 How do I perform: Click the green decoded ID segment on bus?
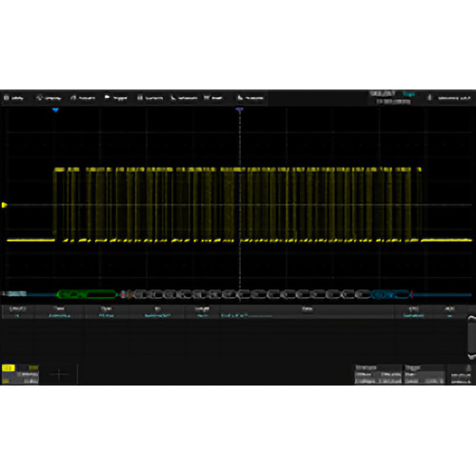(87, 294)
